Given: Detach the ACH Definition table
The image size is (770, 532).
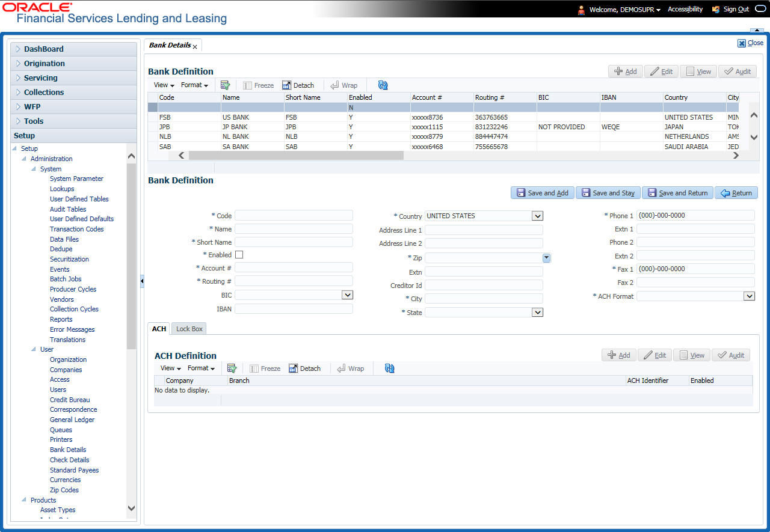Looking at the screenshot, I should pos(305,368).
